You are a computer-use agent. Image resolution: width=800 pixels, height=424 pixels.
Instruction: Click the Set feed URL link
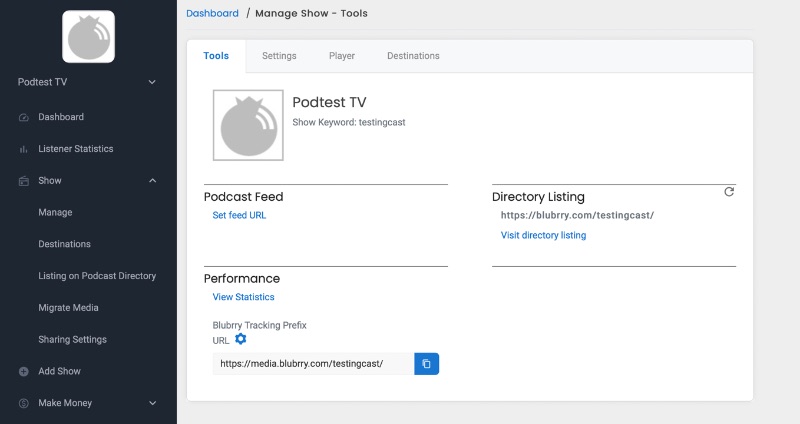[239, 215]
